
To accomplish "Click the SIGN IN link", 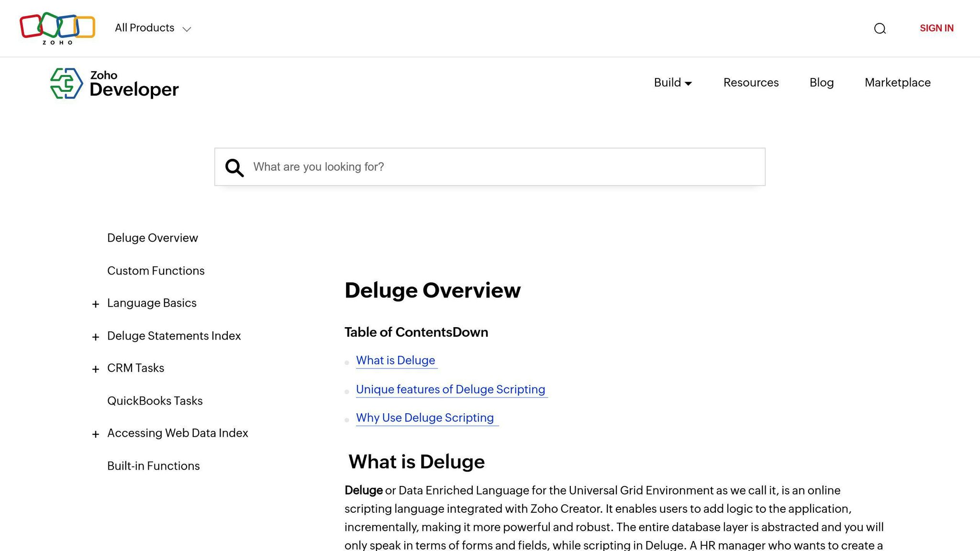I will (936, 28).
